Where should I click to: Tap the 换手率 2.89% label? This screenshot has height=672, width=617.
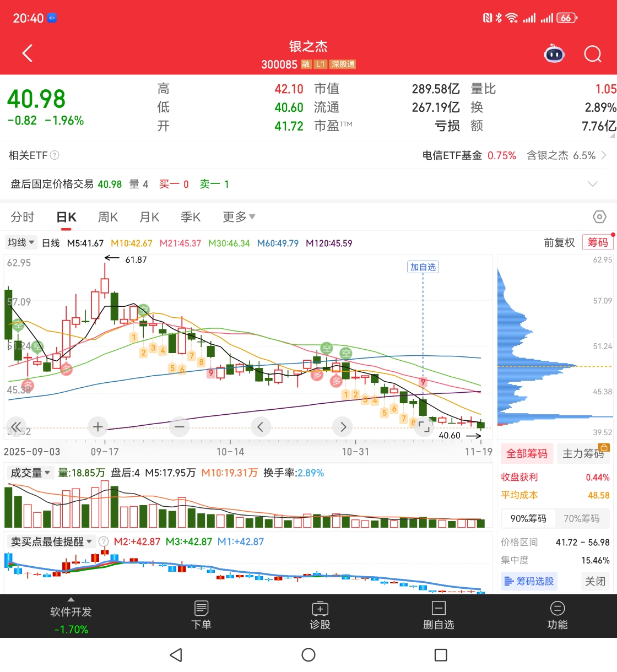(x=294, y=473)
